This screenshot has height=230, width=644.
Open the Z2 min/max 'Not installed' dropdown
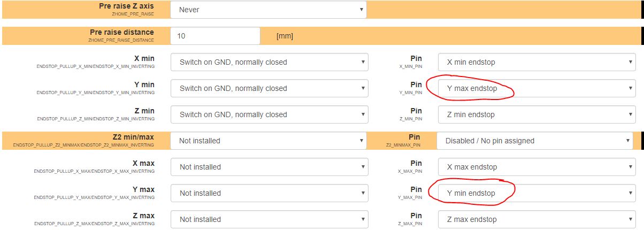pos(269,141)
